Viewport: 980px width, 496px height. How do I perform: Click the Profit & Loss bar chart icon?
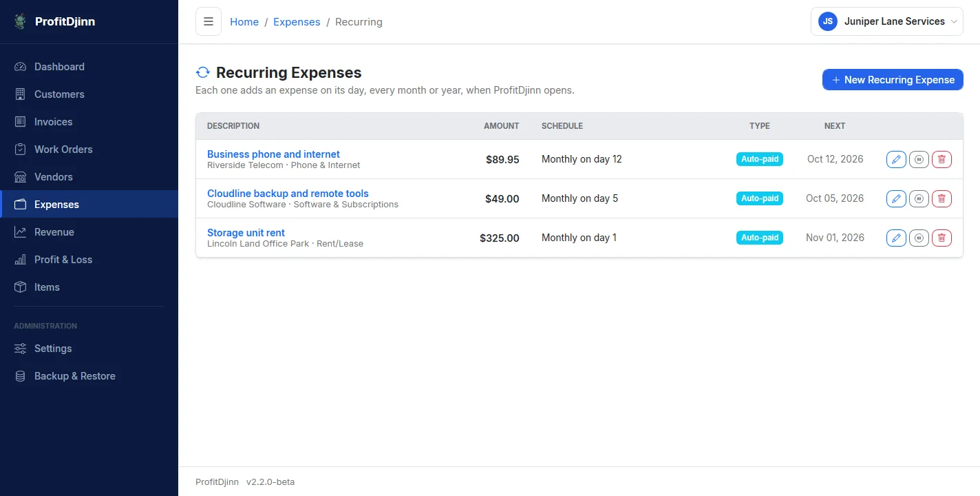point(21,260)
